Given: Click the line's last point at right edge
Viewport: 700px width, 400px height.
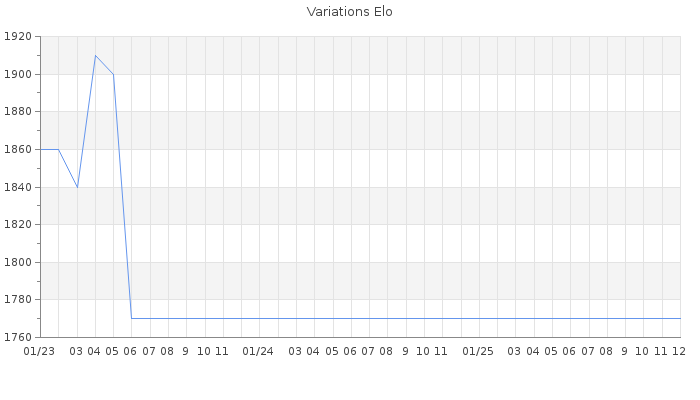Looking at the screenshot, I should coord(680,318).
